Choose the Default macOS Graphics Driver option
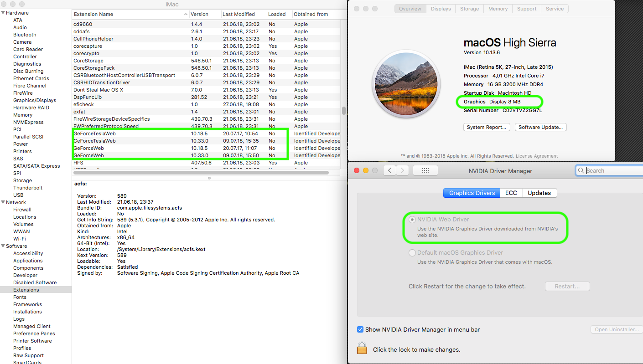Viewport: 643px width, 364px height. click(x=412, y=253)
